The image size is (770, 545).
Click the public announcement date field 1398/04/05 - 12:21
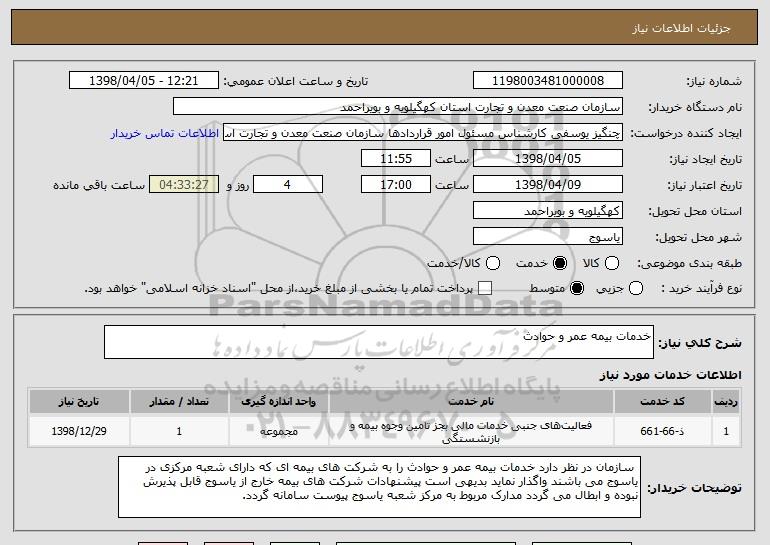click(144, 81)
